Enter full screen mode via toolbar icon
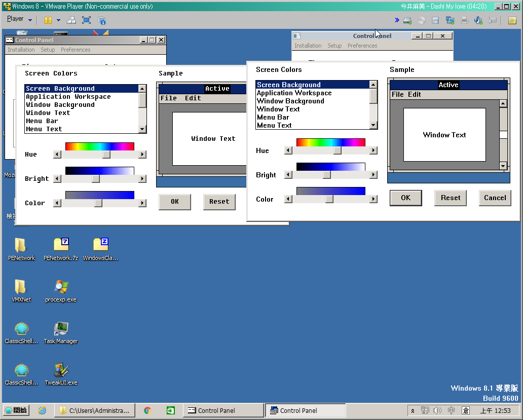The width and height of the screenshot is (523, 420). pos(86,20)
